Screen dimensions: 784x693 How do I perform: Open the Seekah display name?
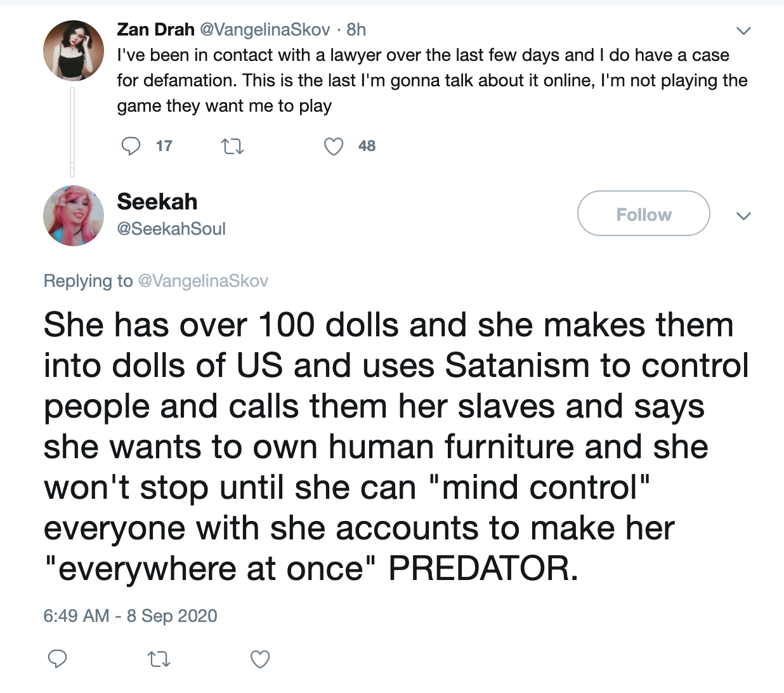(x=157, y=201)
